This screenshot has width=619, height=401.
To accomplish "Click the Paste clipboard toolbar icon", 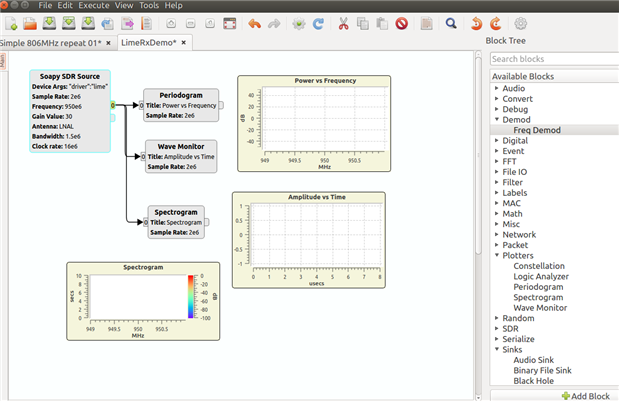I will click(381, 23).
